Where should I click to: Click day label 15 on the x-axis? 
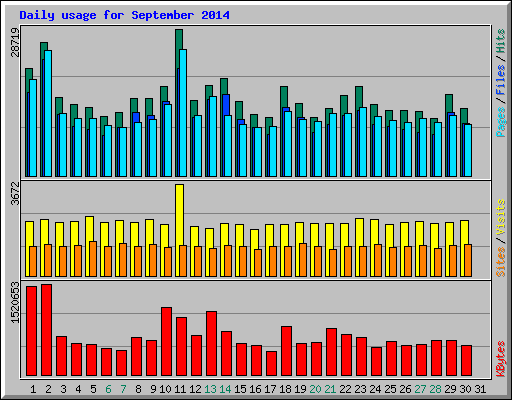click(240, 389)
